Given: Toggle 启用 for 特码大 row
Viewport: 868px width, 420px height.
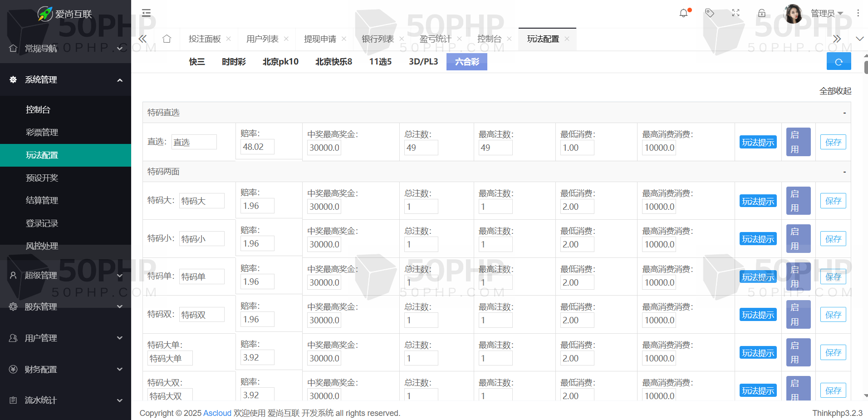Looking at the screenshot, I should 798,201.
